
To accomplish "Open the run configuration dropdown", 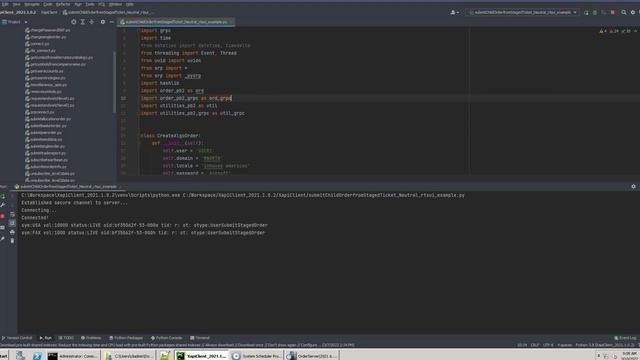I will [x=522, y=13].
